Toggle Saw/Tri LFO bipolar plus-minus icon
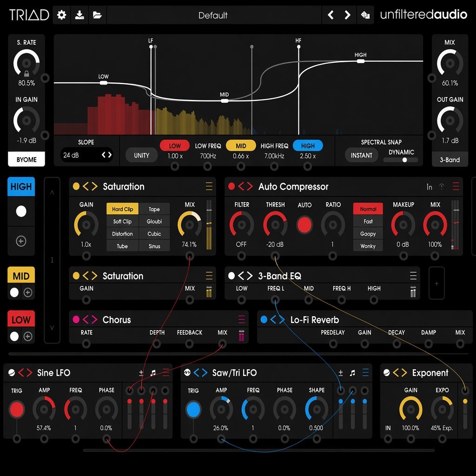 coord(341,373)
